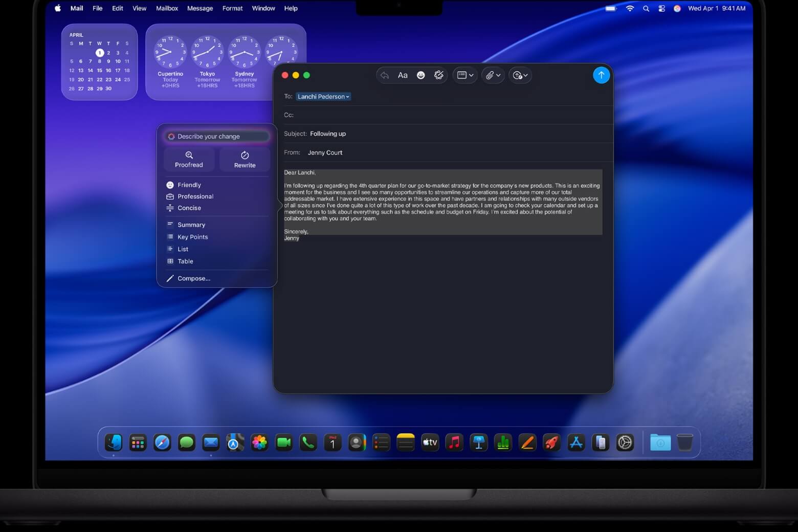The height and width of the screenshot is (532, 798).
Task: Click Compose at the bottom of Writing Tools
Action: tap(194, 278)
